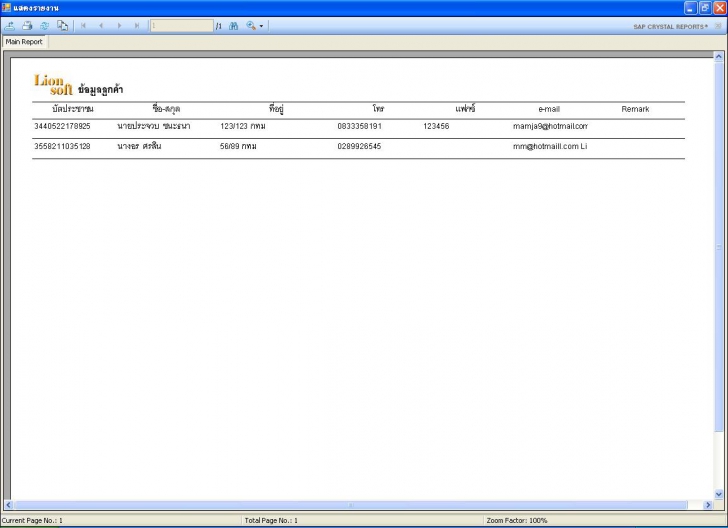The width and height of the screenshot is (728, 528).
Task: Click the zoom magnifier icon
Action: tap(251, 26)
